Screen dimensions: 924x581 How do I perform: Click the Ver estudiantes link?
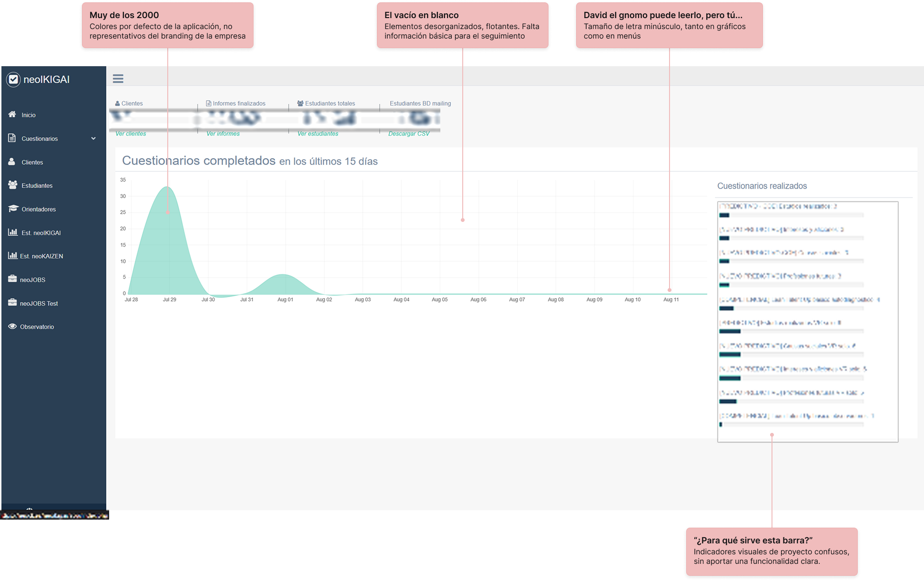[x=318, y=134]
